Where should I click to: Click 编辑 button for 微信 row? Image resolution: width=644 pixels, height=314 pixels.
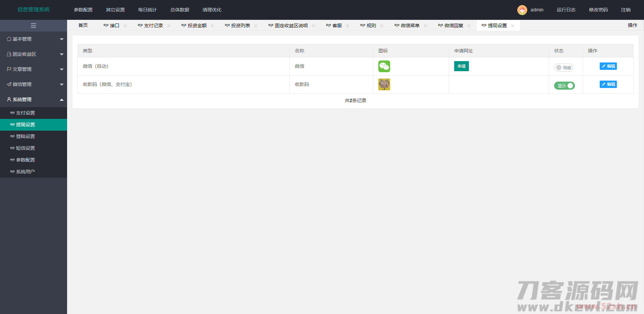coord(608,66)
